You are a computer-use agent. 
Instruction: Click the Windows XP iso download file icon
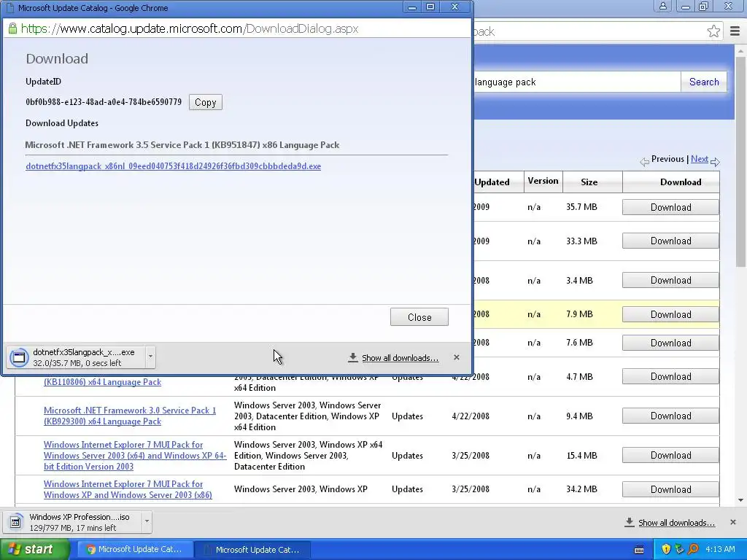click(x=15, y=522)
